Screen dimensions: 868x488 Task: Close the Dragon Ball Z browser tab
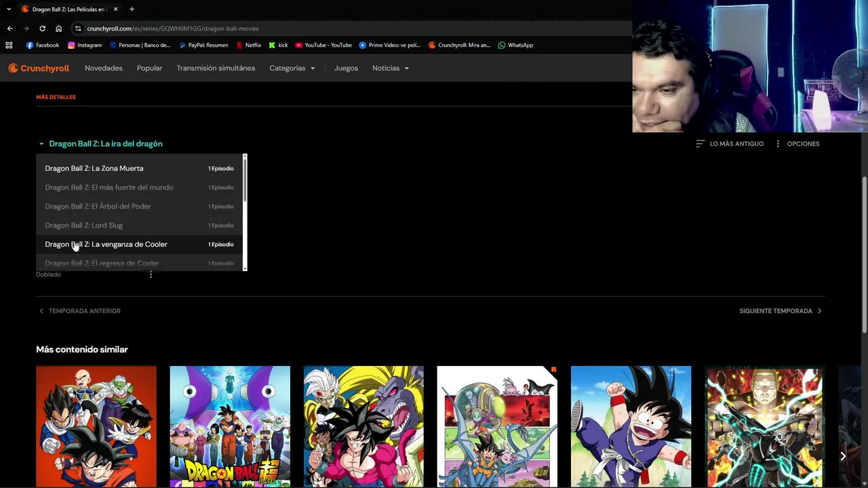116,9
